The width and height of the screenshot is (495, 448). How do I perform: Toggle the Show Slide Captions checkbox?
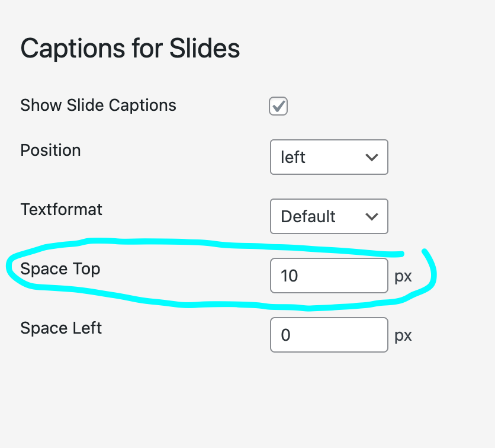(278, 106)
